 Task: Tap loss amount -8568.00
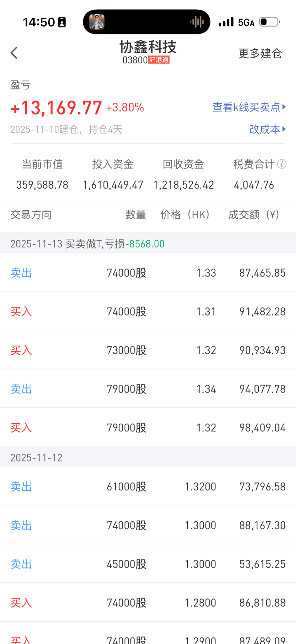[x=145, y=244]
